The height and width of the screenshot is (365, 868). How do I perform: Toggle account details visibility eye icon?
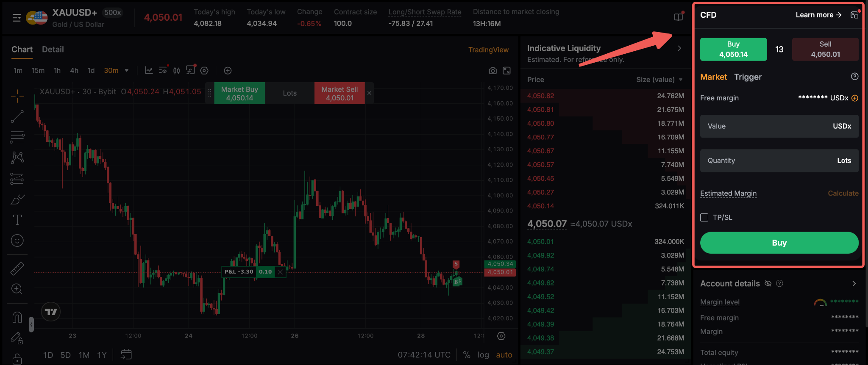tap(768, 283)
